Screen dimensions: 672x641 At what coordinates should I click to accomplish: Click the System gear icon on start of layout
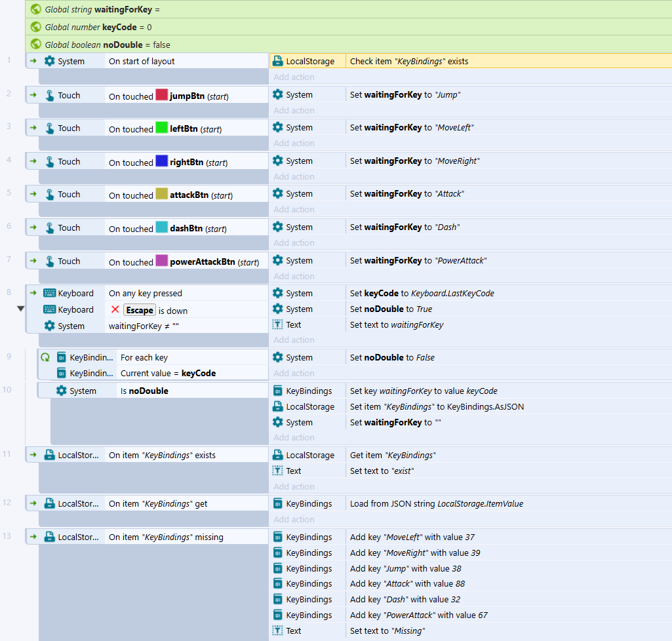50,61
